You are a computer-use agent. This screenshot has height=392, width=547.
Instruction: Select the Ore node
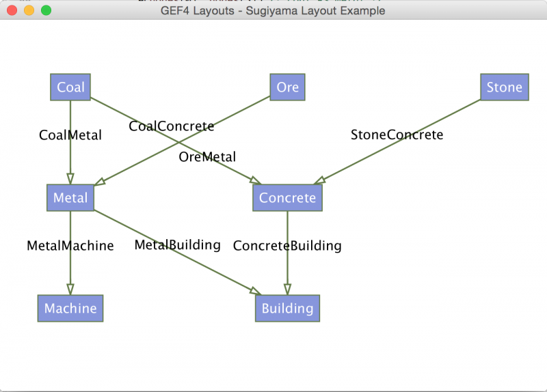pyautogui.click(x=287, y=87)
